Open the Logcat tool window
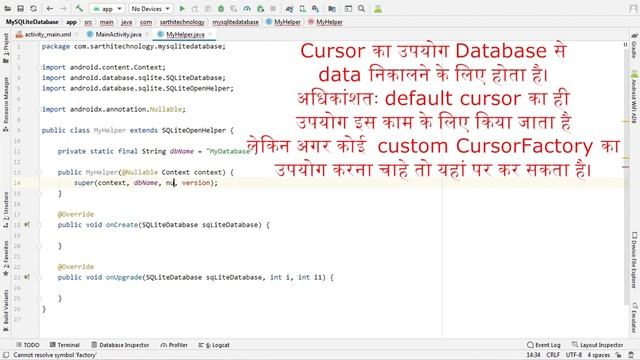The image size is (640, 360). coord(214,345)
